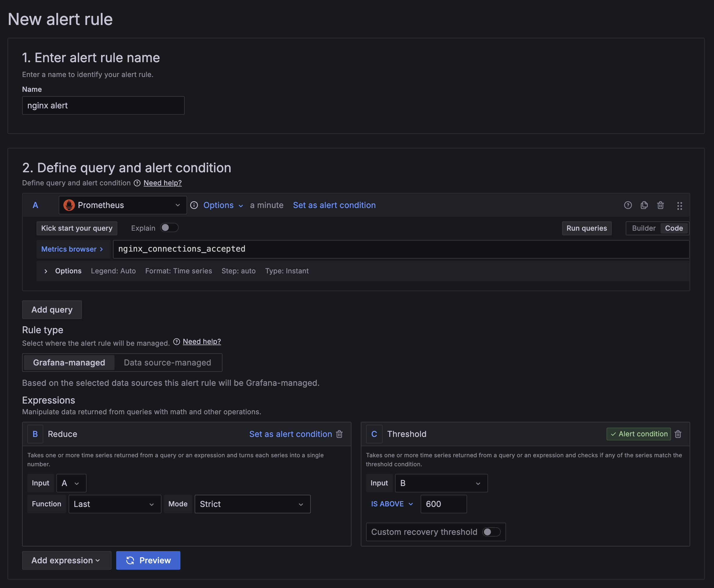The width and height of the screenshot is (714, 588).
Task: Click the blue Preview button
Action: [x=148, y=560]
